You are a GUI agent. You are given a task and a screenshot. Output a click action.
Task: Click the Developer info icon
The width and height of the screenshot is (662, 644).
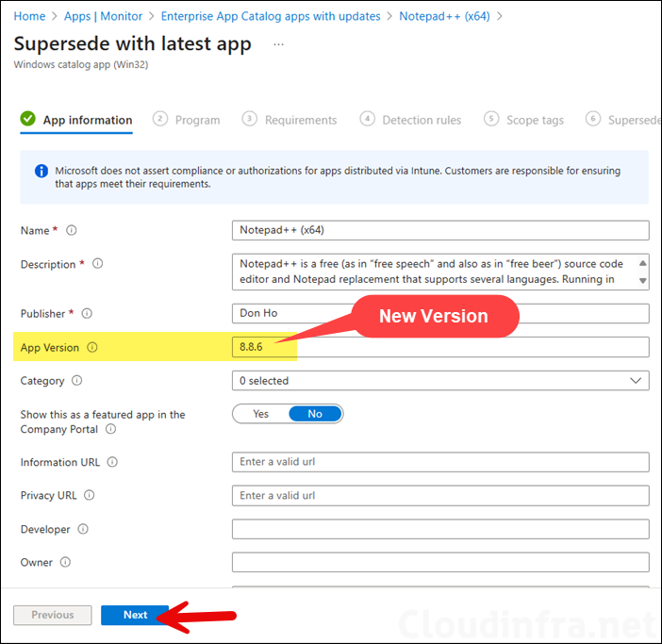tap(83, 530)
